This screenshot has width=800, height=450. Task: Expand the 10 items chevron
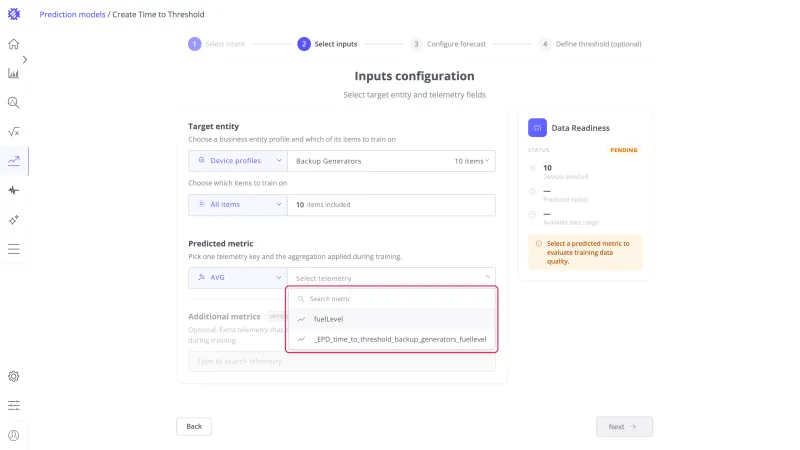click(487, 161)
